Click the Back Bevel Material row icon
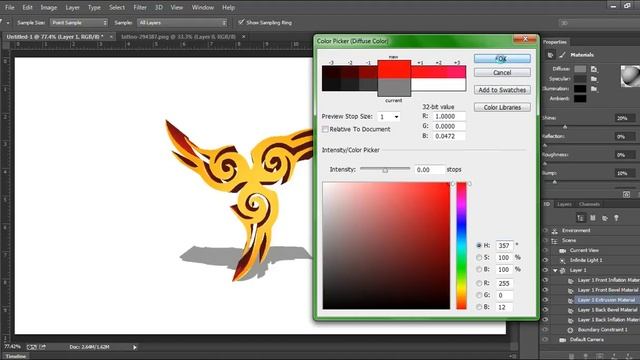This screenshot has height=360, width=640. coord(571,310)
